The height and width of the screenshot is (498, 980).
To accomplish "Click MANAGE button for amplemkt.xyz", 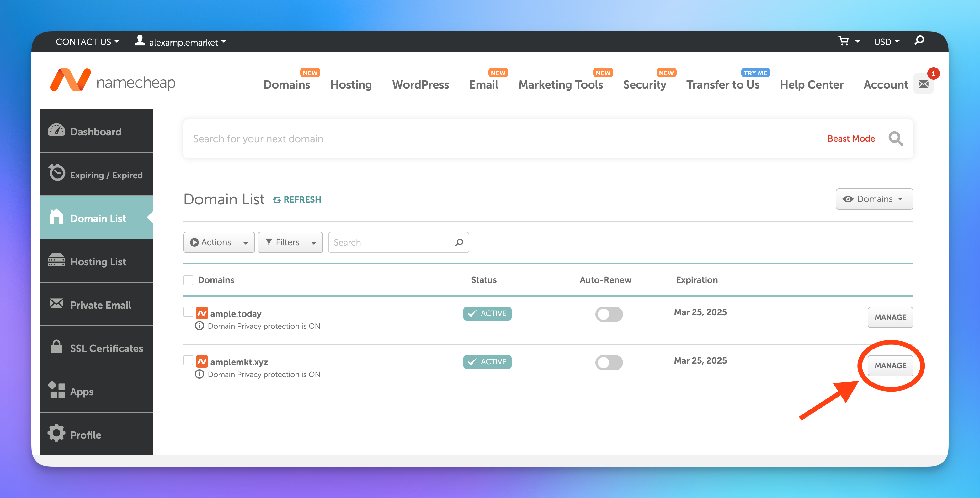I will click(890, 365).
